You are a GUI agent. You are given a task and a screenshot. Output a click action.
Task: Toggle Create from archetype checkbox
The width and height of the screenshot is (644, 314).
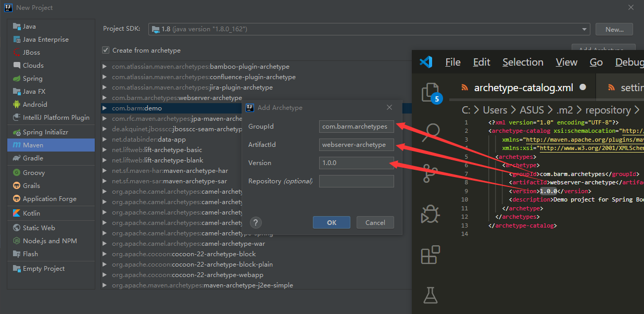(x=106, y=50)
